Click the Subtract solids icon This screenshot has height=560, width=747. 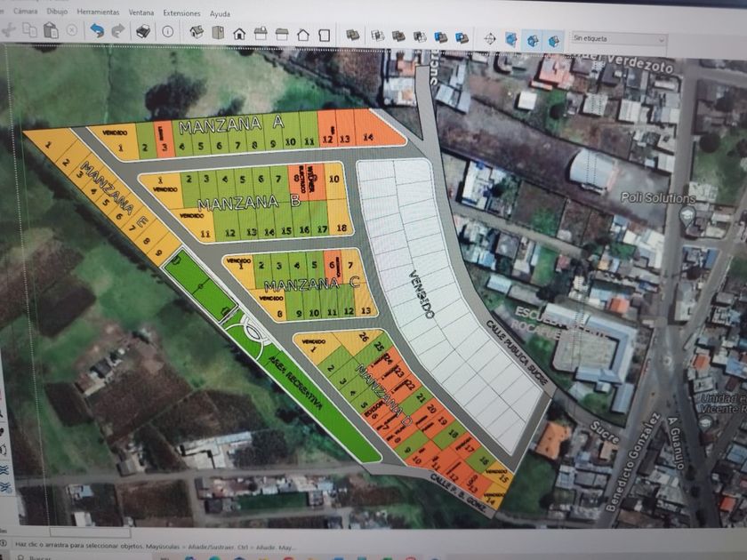pos(420,36)
